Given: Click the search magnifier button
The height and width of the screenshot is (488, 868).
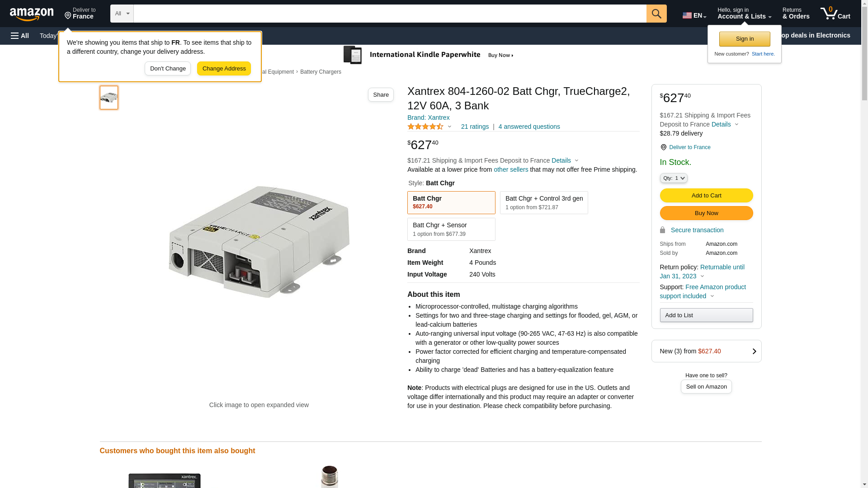Looking at the screenshot, I should pyautogui.click(x=656, y=14).
